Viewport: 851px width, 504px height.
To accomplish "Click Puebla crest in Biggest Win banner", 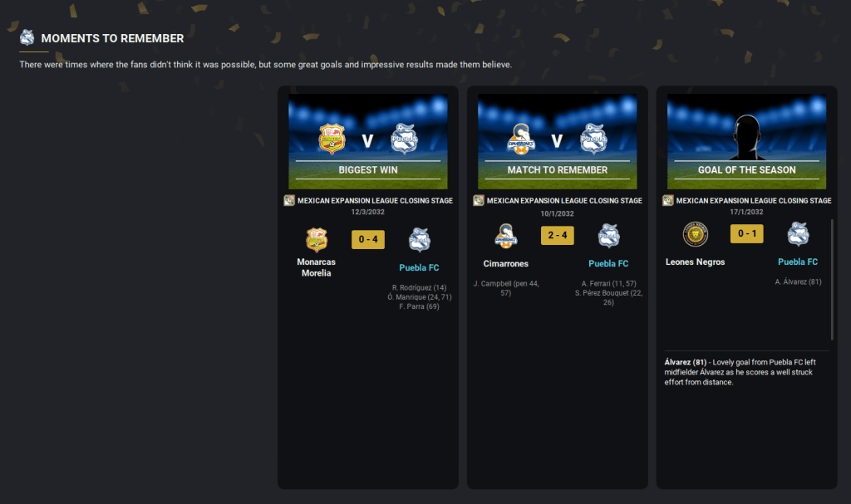I will tap(405, 139).
